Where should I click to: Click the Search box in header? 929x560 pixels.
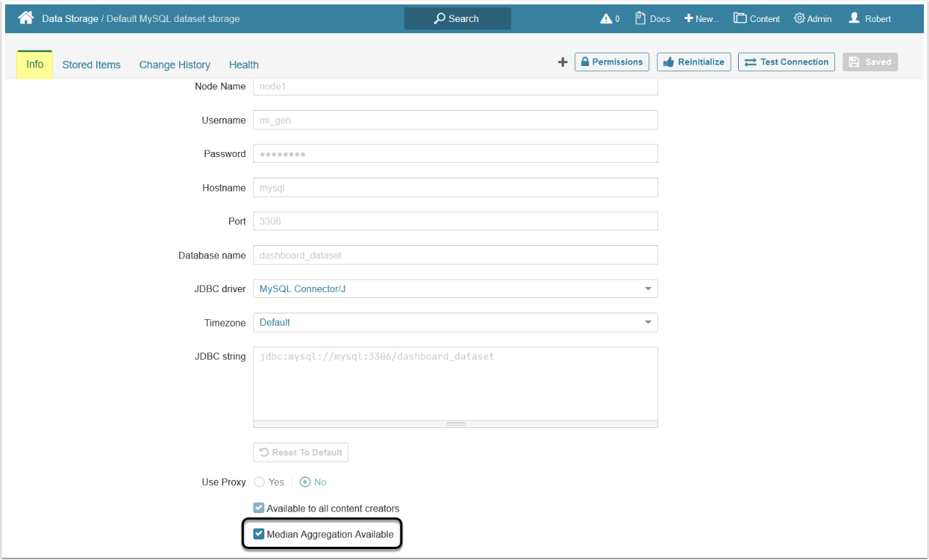pyautogui.click(x=458, y=18)
